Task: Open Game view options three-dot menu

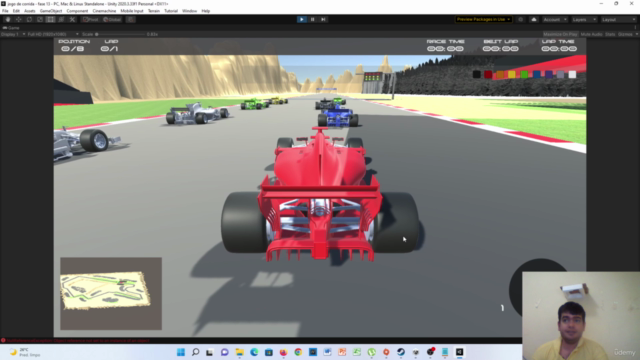Action: pos(636,28)
